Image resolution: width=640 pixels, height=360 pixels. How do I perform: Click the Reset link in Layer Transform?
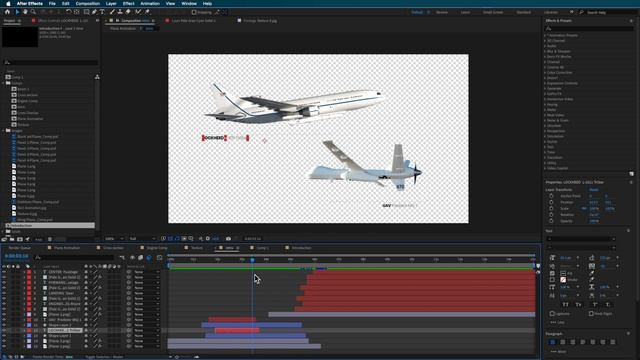click(x=594, y=190)
